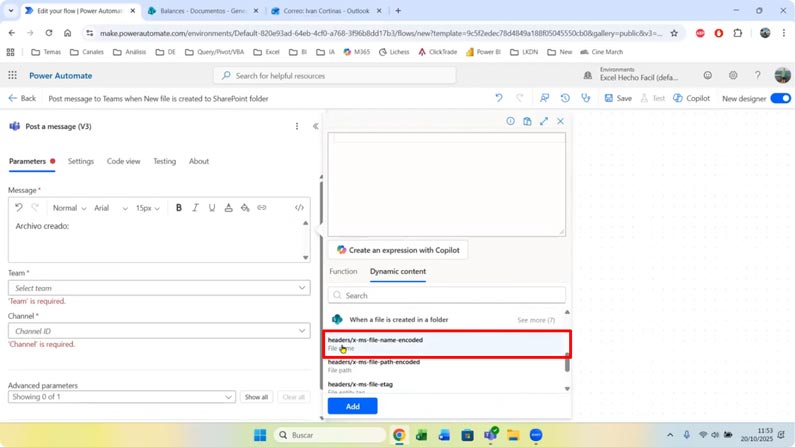Select headers/x-ms-file-name-encoded dynamic content

tap(446, 344)
